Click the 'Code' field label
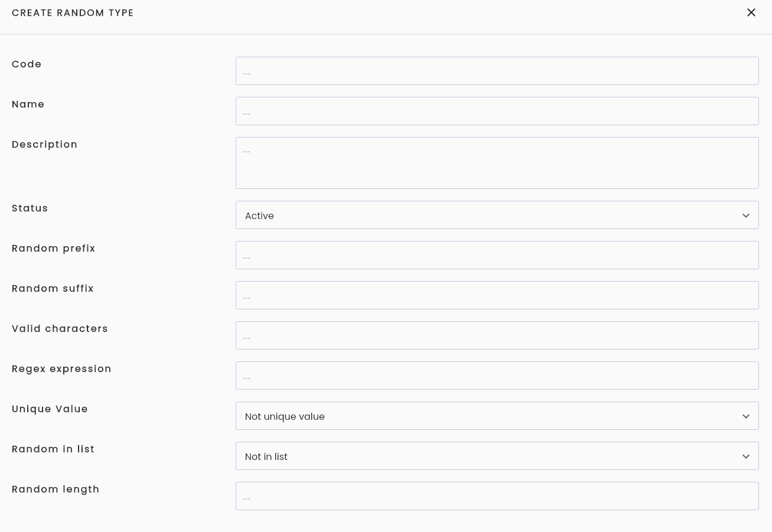The image size is (772, 532). pos(27,64)
